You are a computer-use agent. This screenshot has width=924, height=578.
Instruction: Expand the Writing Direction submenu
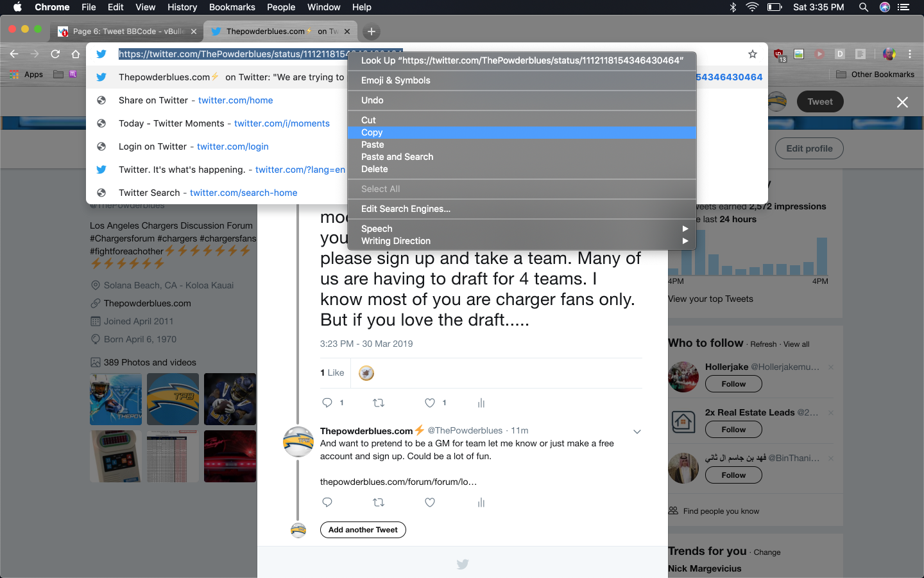coord(522,241)
